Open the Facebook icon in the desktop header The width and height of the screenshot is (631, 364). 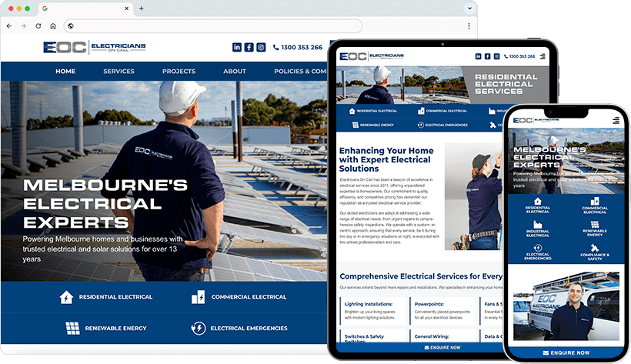pos(249,48)
